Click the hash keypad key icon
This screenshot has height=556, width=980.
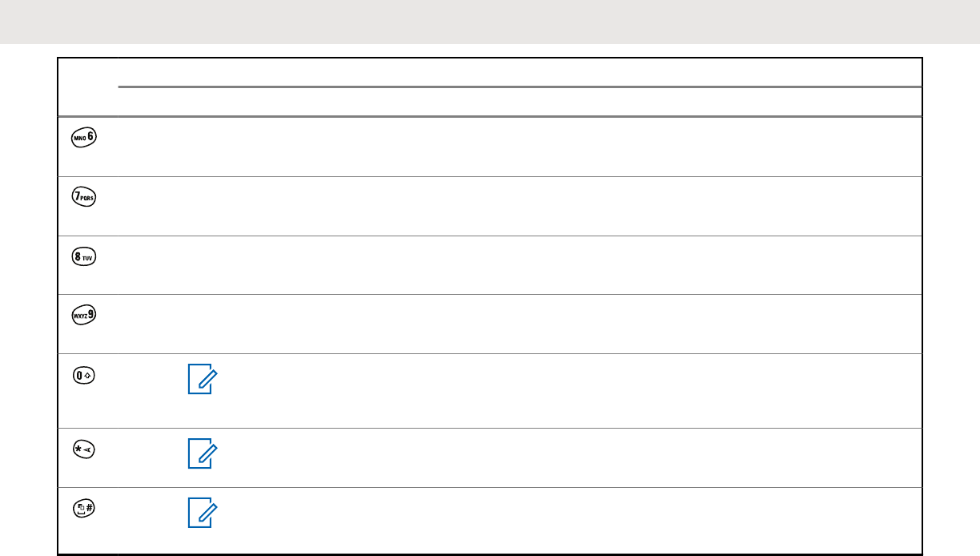[82, 507]
